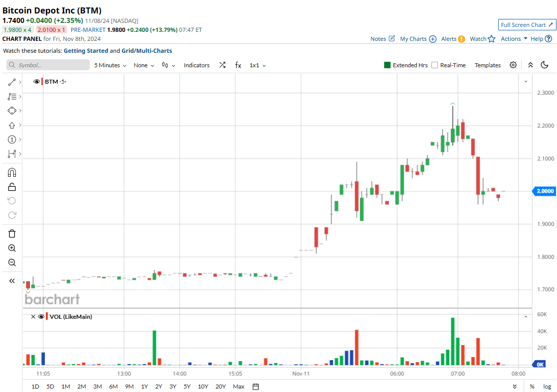Select the measure range tool
557x392 pixels.
[x=12, y=154]
